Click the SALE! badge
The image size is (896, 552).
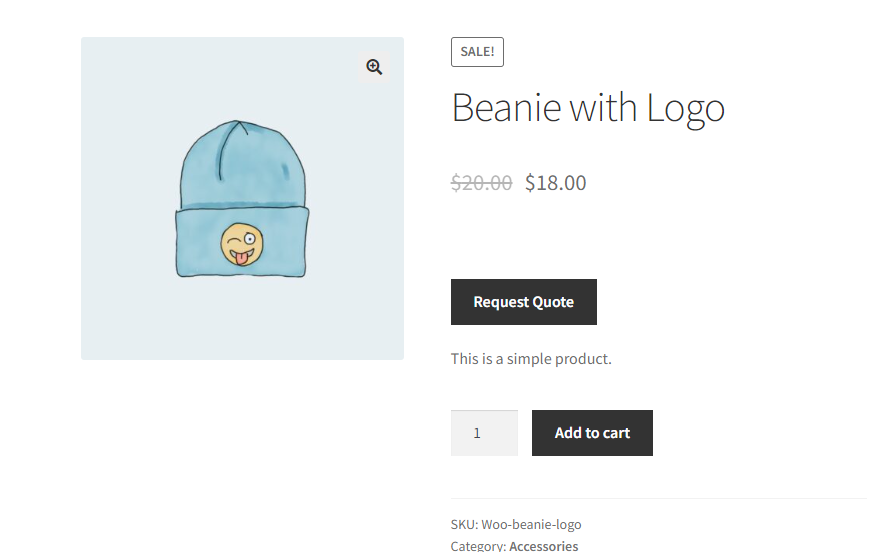click(x=477, y=52)
